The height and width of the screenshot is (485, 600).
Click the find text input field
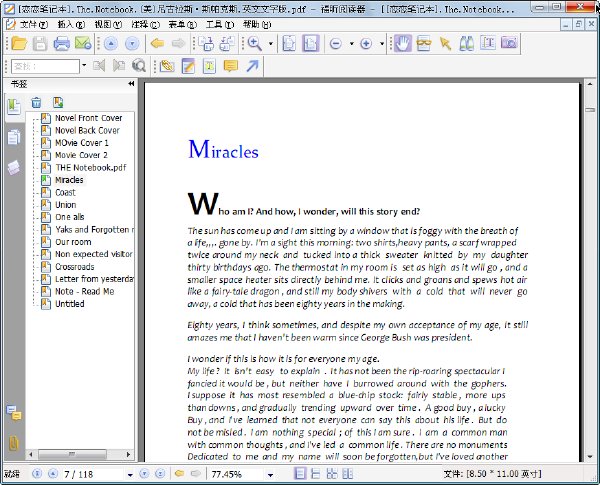pos(46,66)
